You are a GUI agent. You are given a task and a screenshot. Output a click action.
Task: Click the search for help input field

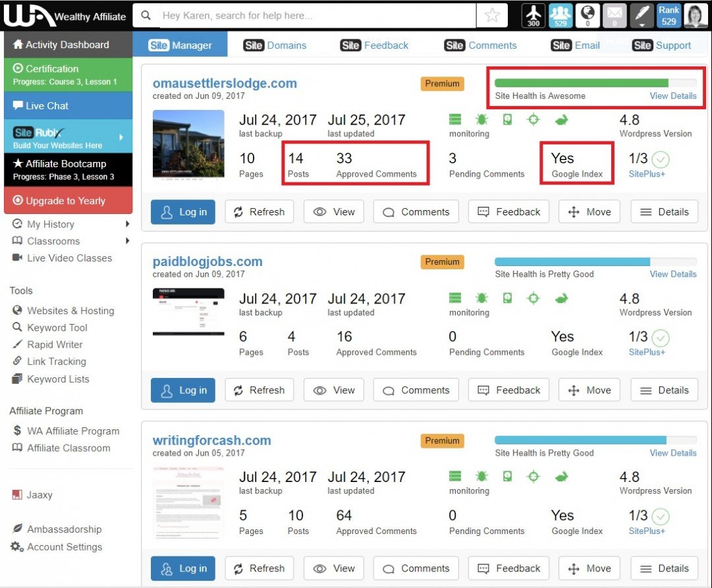[x=317, y=15]
